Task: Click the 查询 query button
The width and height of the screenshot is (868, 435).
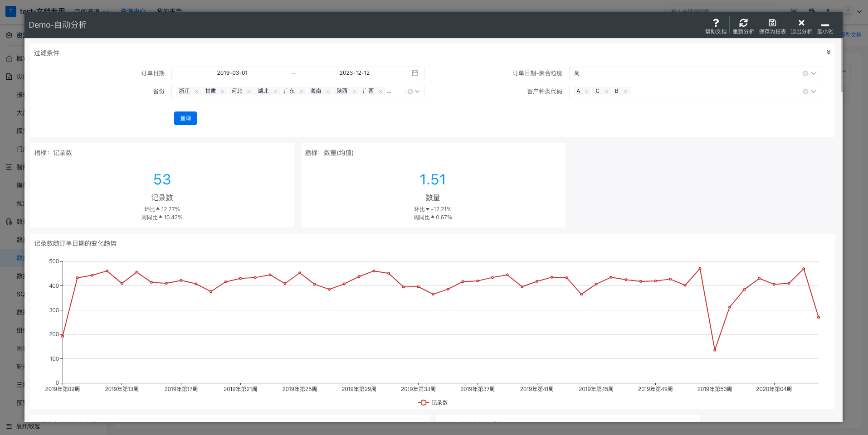Action: (185, 118)
